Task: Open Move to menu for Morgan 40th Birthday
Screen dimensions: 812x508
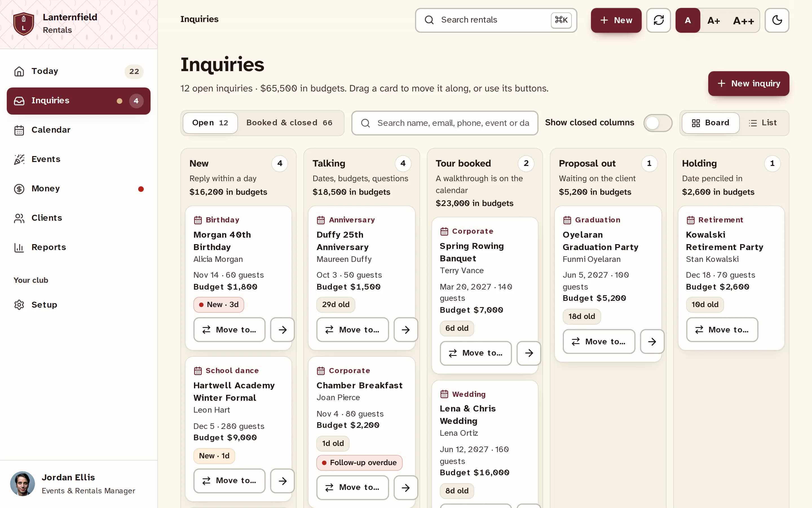Action: (229, 330)
